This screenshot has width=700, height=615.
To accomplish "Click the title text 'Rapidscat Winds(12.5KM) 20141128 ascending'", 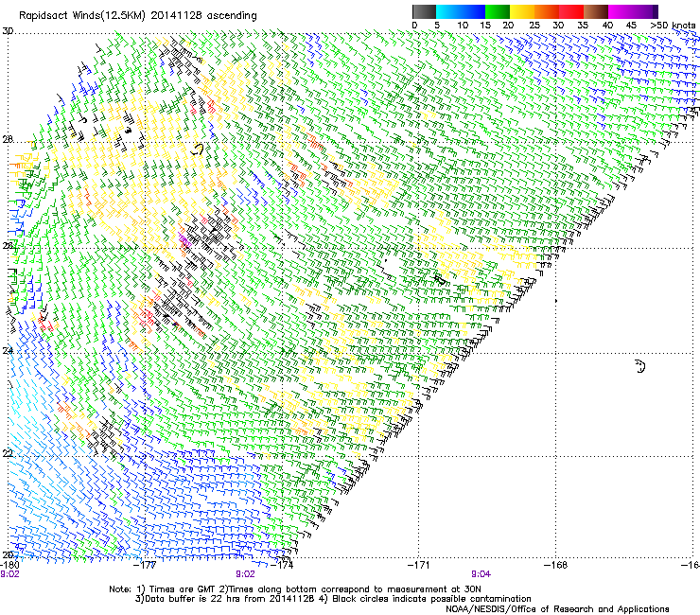I will [x=138, y=16].
